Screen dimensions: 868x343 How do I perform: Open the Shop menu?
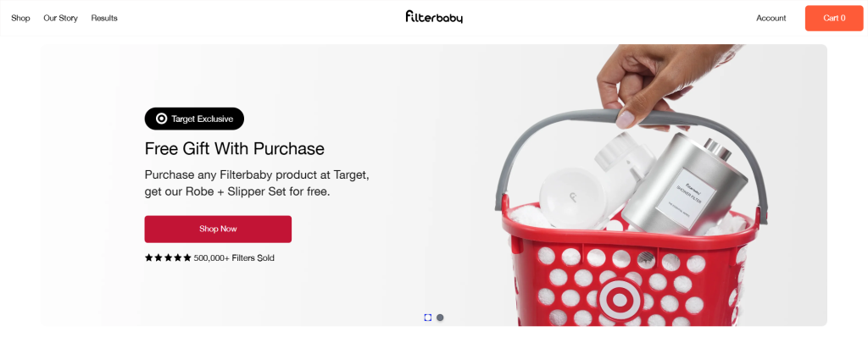click(20, 18)
